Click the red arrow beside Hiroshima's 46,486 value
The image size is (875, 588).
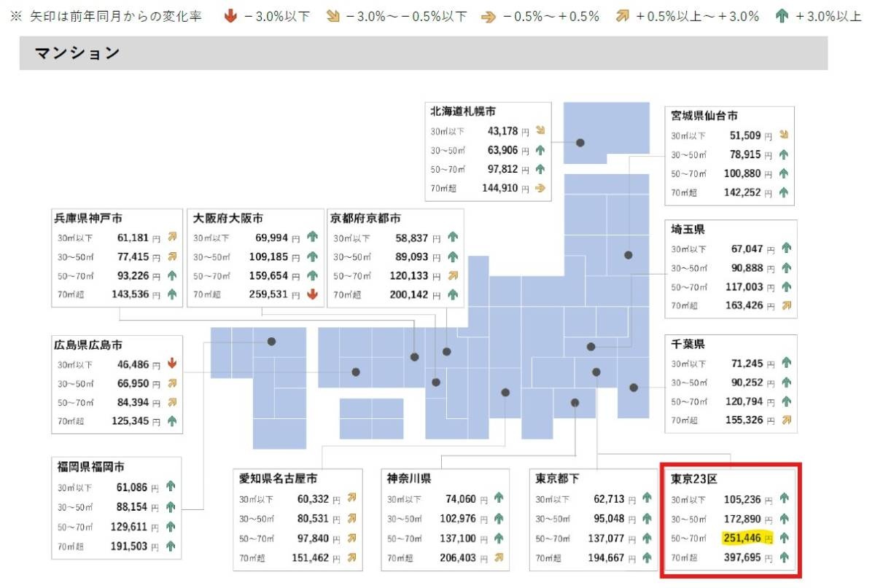point(172,364)
